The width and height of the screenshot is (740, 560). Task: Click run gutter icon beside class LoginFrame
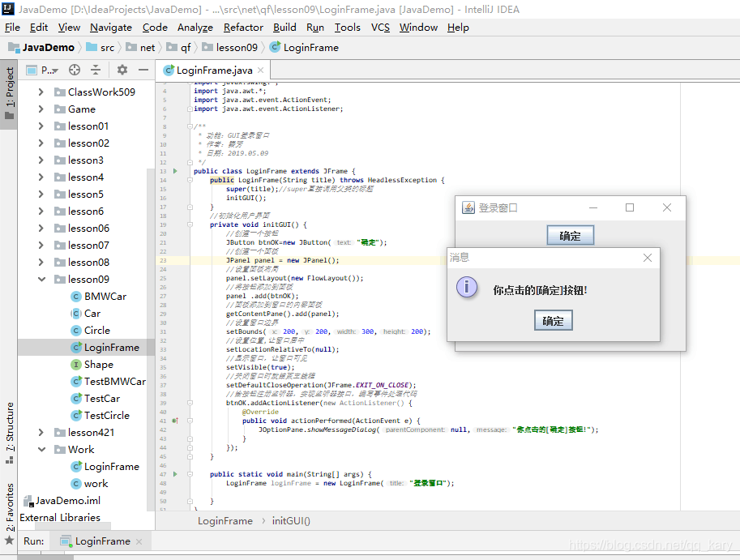coord(175,171)
